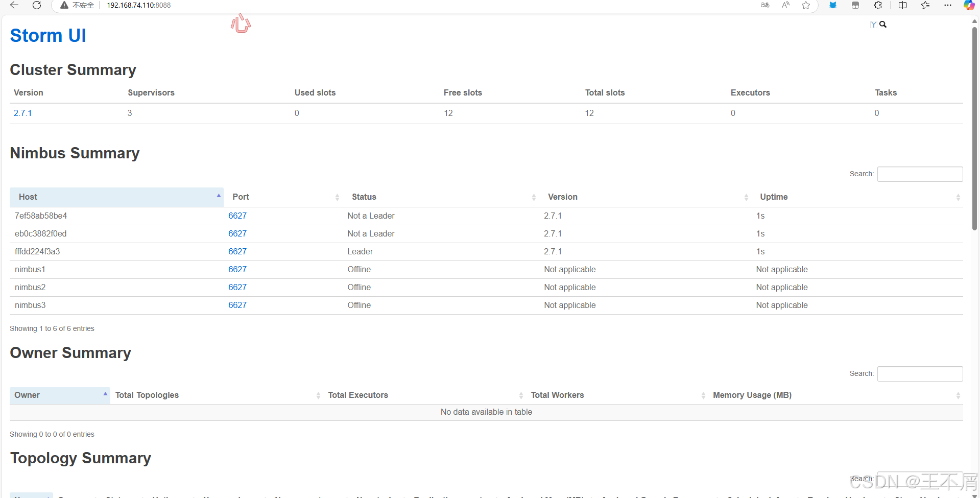Open the browser Settings and more menu

pyautogui.click(x=948, y=5)
